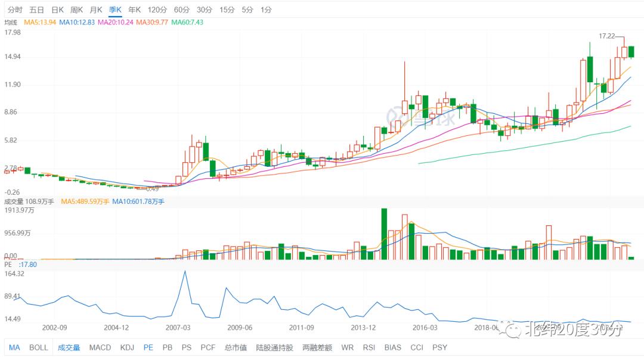
Task: Click the 2002-09 date axis label
Action: 54,328
